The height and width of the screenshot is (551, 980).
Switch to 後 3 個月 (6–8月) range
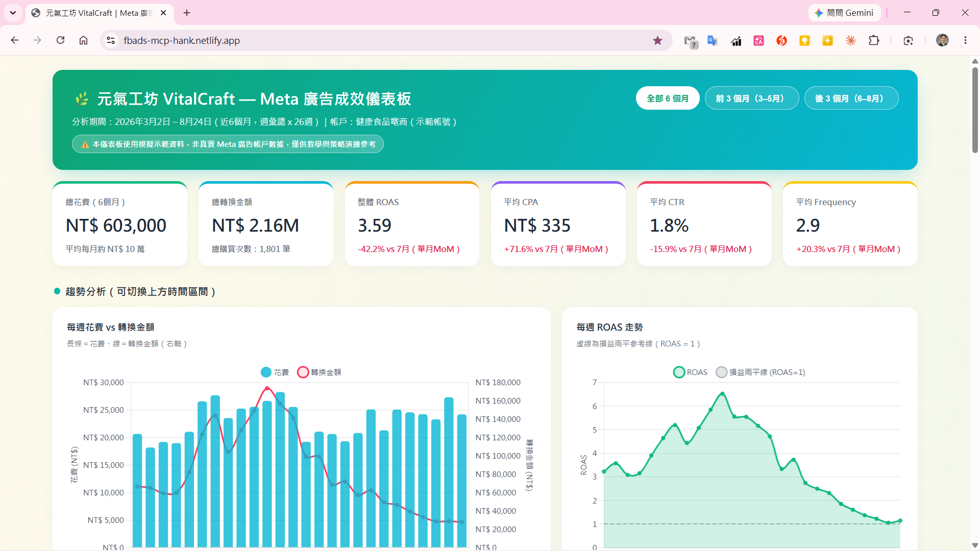851,98
